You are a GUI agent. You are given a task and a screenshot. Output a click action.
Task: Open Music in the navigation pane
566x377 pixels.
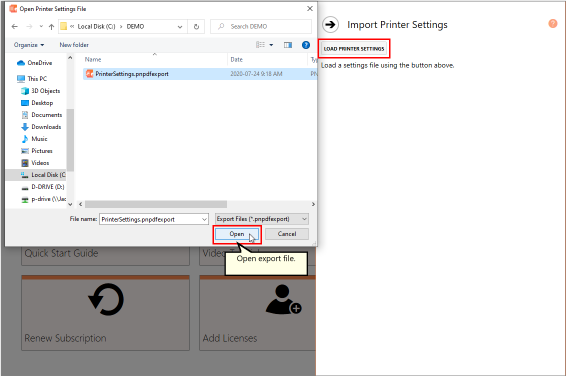(x=34, y=139)
